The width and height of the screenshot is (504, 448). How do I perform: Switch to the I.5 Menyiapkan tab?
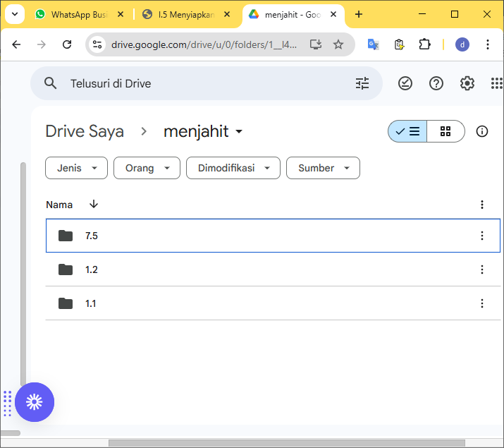pos(185,14)
